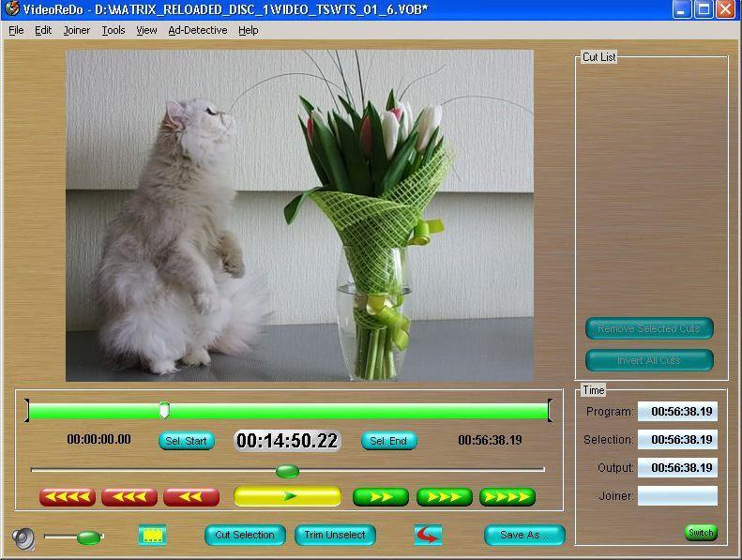Click the cat video preview frame
This screenshot has height=560, width=742.
(299, 216)
